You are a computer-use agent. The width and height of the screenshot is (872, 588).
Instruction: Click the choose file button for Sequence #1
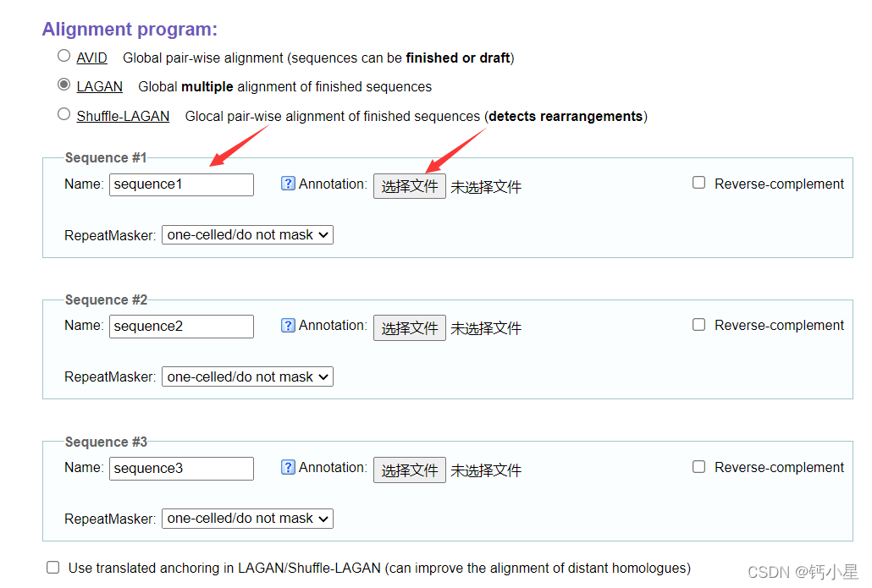(409, 186)
